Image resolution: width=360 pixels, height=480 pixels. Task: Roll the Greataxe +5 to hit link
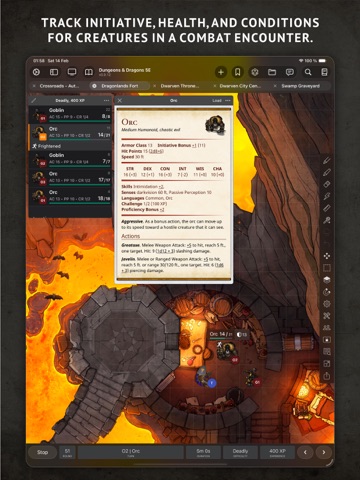tap(188, 245)
